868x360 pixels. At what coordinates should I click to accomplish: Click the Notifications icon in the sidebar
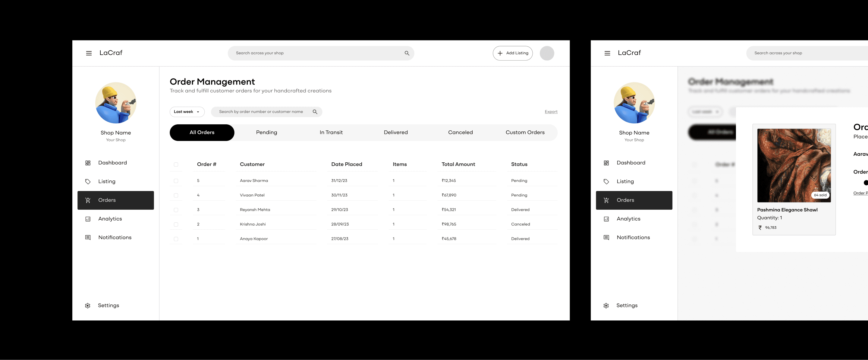click(88, 237)
